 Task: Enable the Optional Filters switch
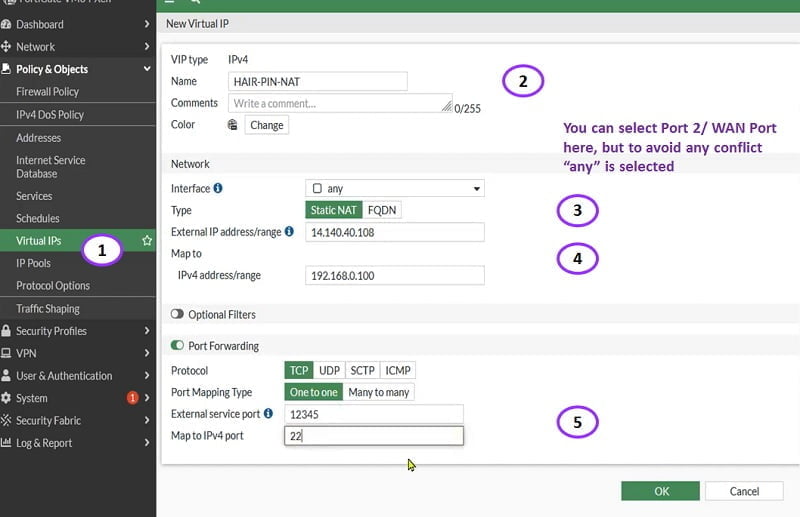click(x=177, y=314)
